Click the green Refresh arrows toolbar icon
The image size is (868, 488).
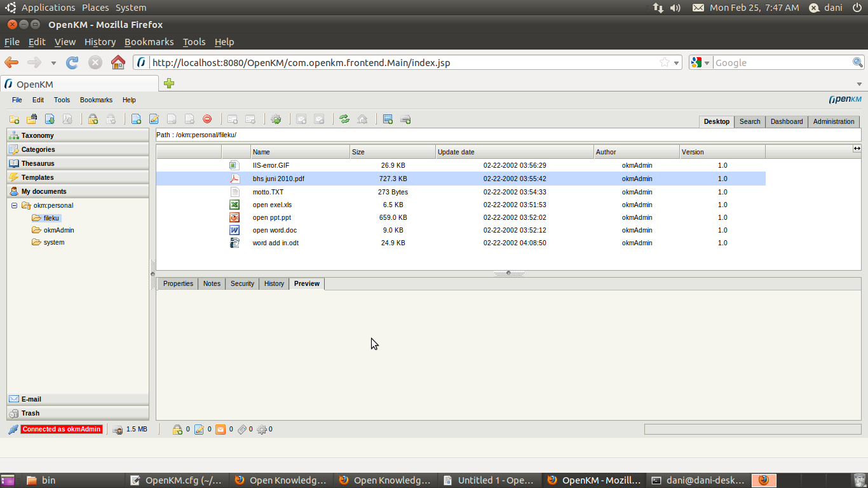pyautogui.click(x=344, y=119)
